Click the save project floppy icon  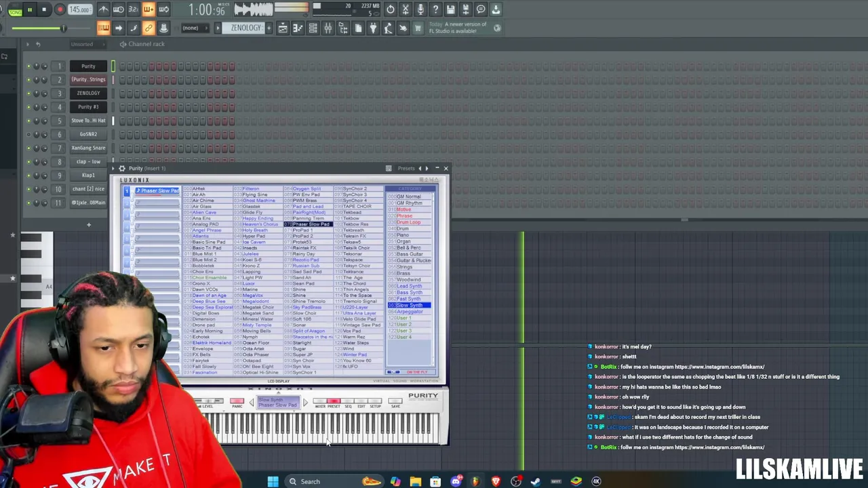450,9
